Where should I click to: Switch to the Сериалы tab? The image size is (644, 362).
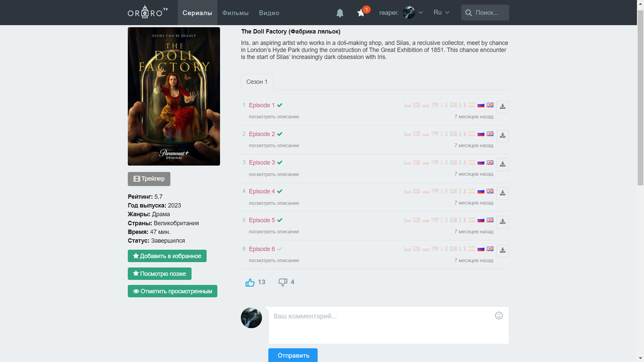(x=197, y=12)
